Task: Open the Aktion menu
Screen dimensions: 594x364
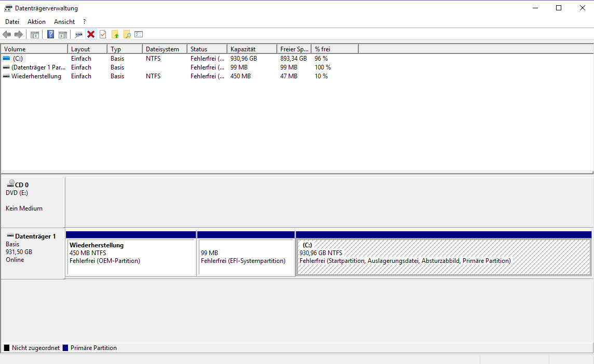Action: click(36, 22)
